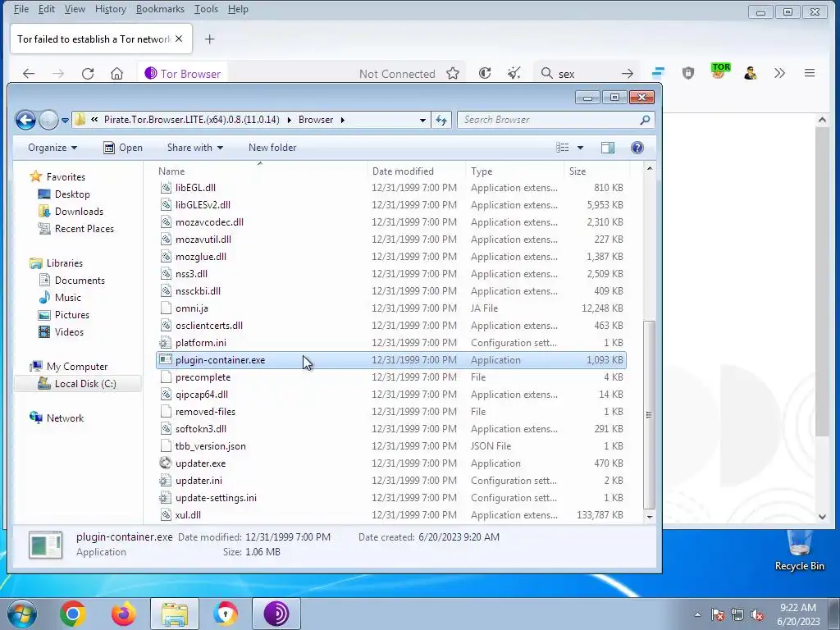The height and width of the screenshot is (630, 840).
Task: Go back in the Explorer window
Action: [x=25, y=120]
